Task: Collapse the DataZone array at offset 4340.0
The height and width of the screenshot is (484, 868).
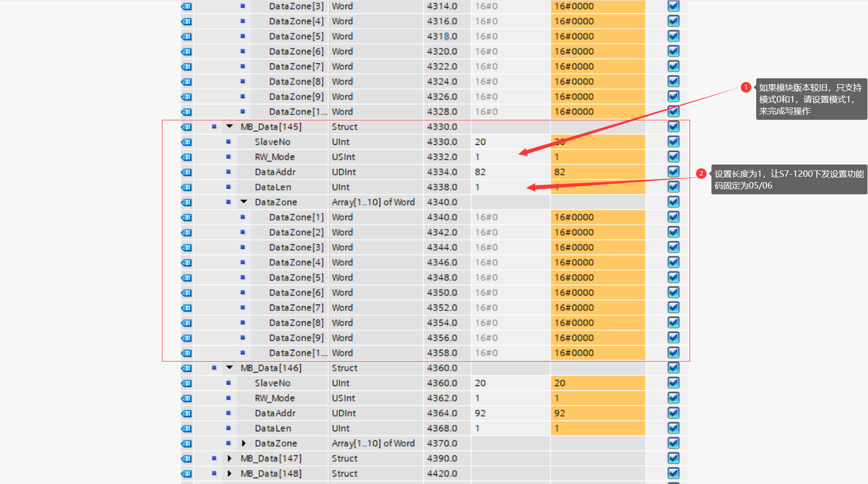Action: pos(244,202)
